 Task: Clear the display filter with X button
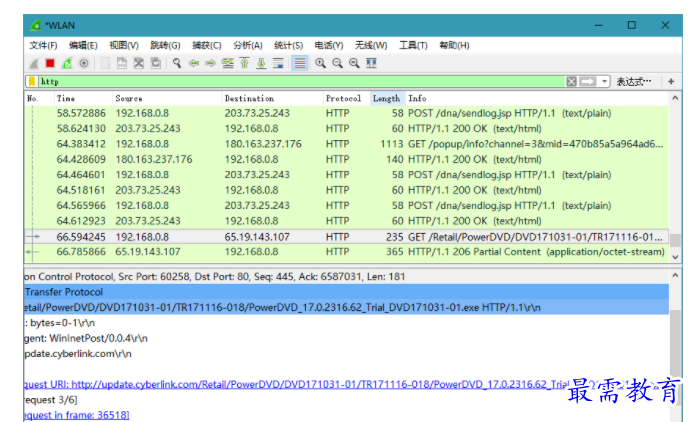(x=571, y=81)
